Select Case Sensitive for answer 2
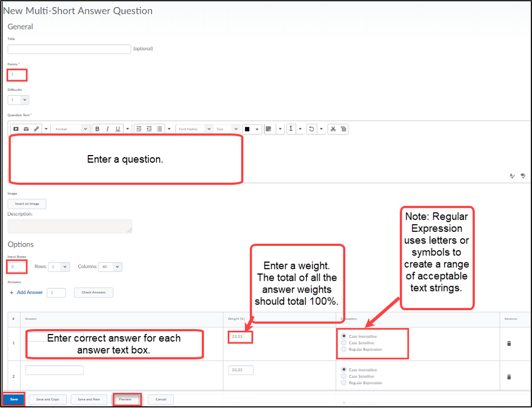The width and height of the screenshot is (532, 408). click(x=343, y=376)
